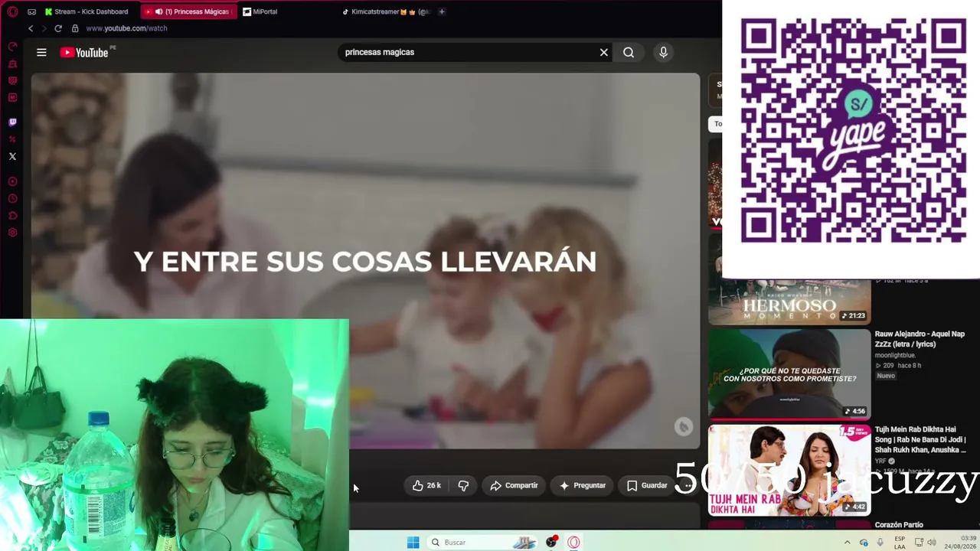Viewport: 980px width, 551px height.
Task: Open Twitch from the sidebar
Action: coord(12,122)
